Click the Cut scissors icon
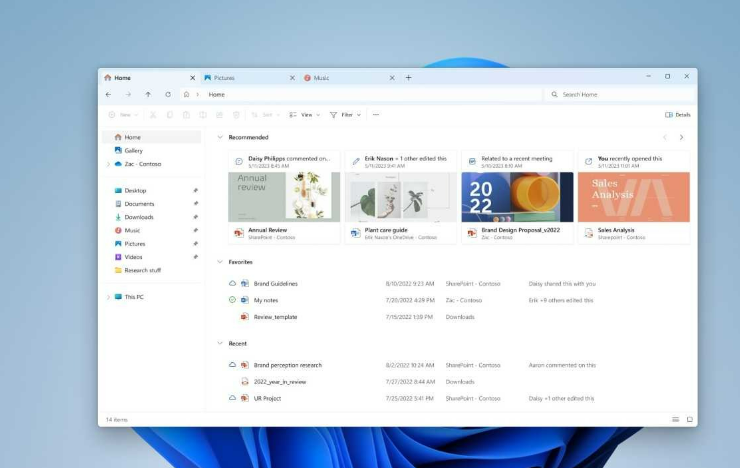The width and height of the screenshot is (740, 468). tap(153, 115)
